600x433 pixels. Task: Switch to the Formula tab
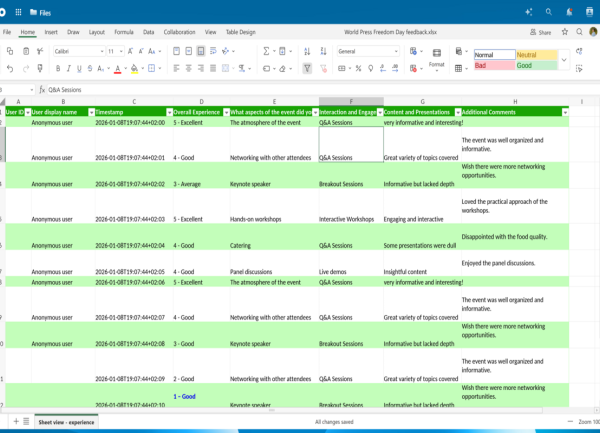[x=124, y=32]
